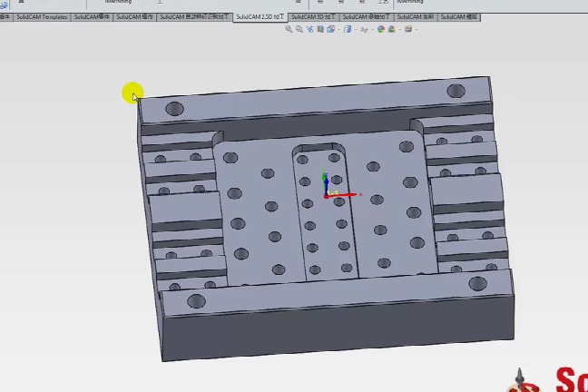The height and width of the screenshot is (392, 588).
Task: Click the Apply Scene icon
Action: point(391,29)
